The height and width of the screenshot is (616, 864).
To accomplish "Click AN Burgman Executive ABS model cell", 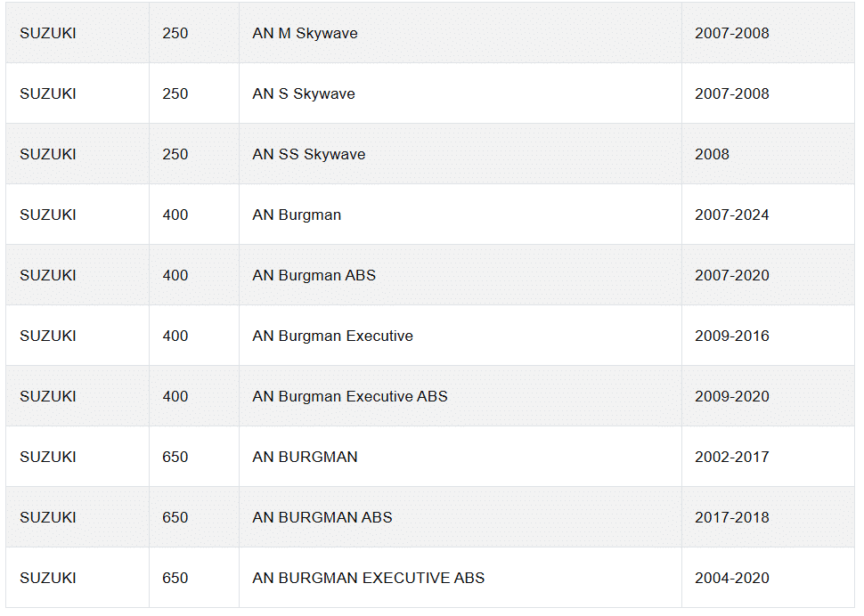I will coord(349,396).
